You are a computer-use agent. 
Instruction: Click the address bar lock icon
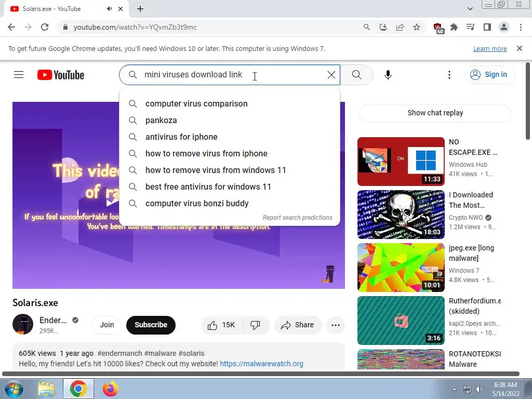click(x=65, y=27)
